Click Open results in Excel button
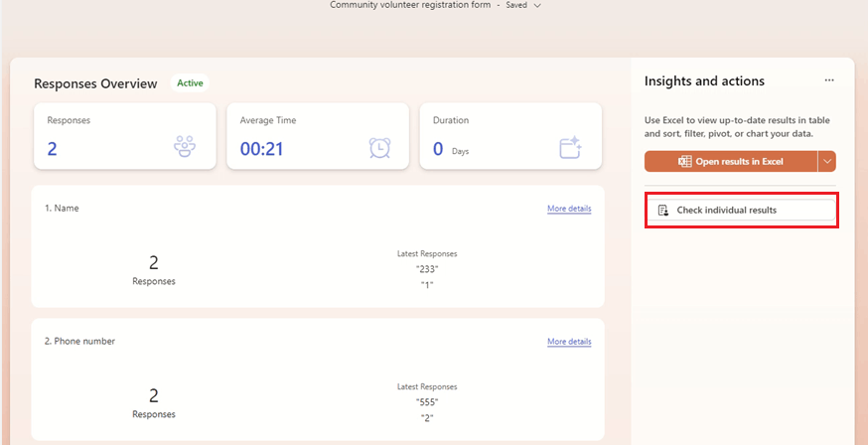The image size is (868, 445). click(731, 162)
